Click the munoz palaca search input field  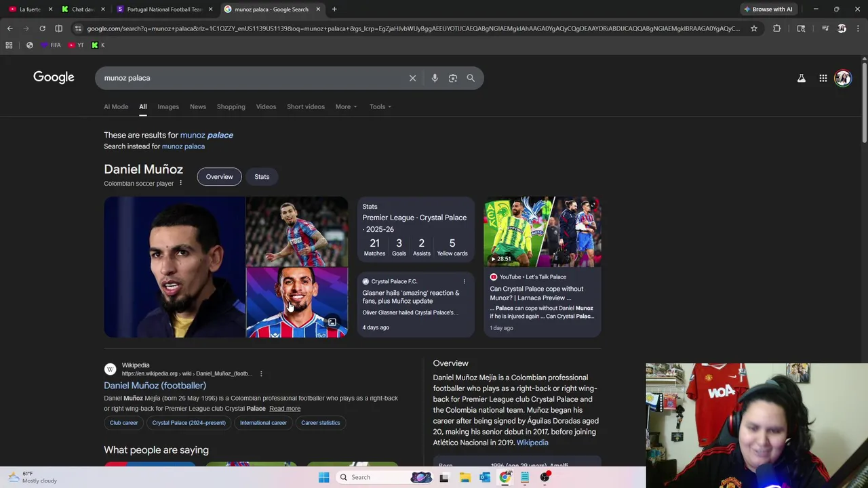pos(251,78)
